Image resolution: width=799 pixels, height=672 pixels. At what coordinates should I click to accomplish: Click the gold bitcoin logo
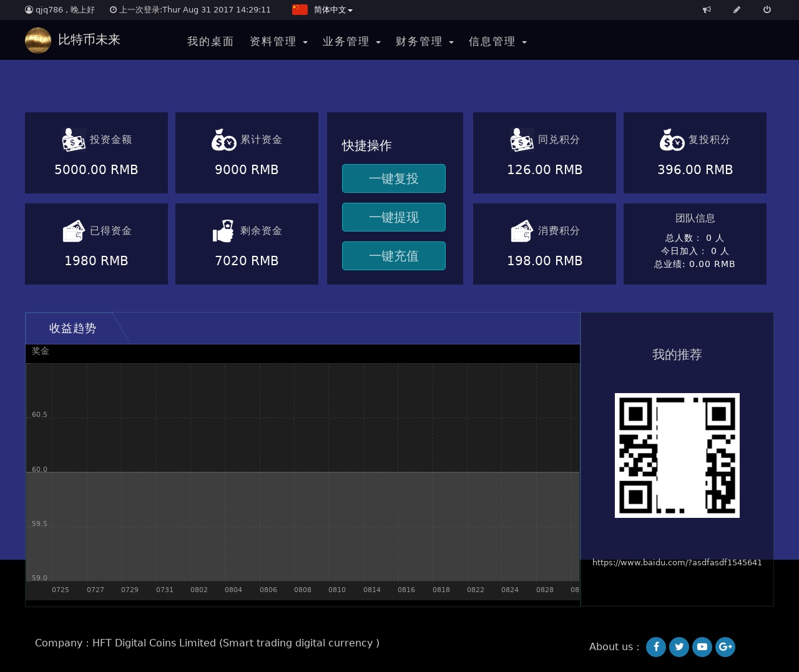pos(38,41)
